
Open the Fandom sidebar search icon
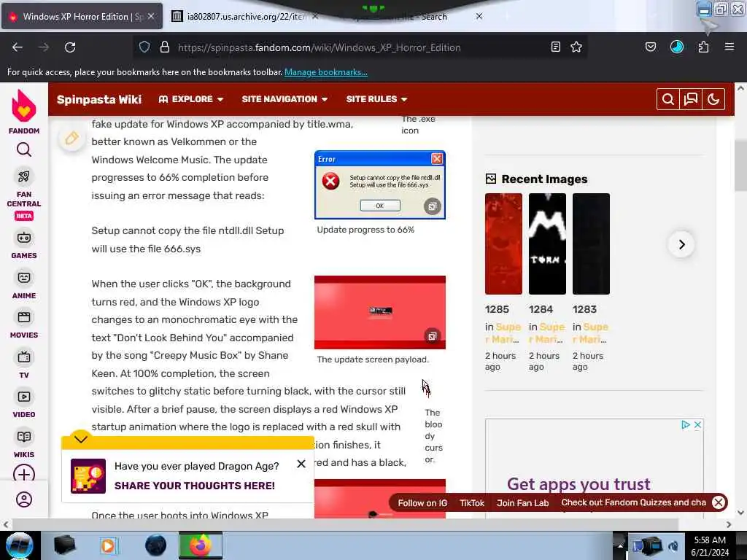tap(24, 150)
